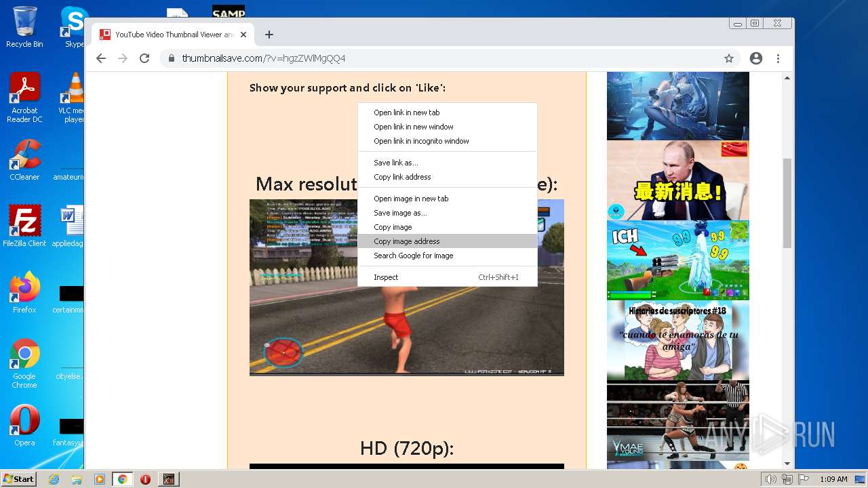
Task: Select the YouTube Video Thumbnail Viewer tab
Action: click(x=174, y=35)
